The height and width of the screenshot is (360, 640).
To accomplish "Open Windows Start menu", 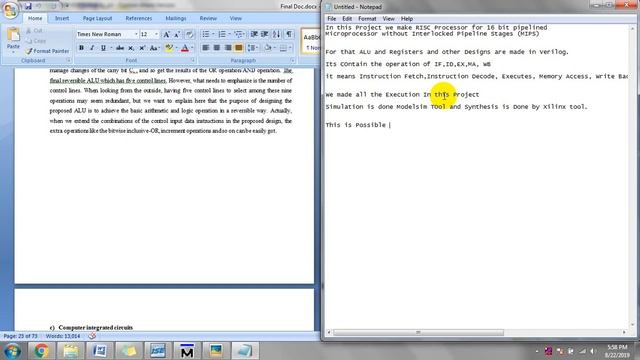I will click(x=12, y=351).
